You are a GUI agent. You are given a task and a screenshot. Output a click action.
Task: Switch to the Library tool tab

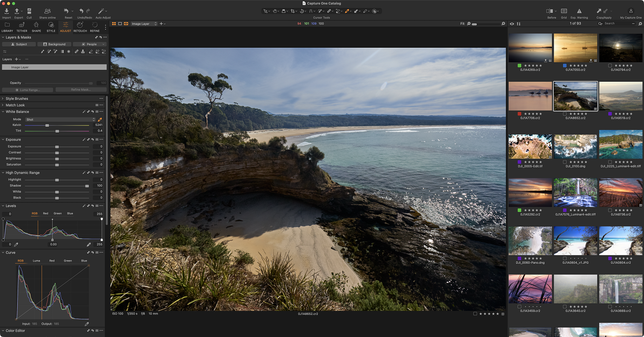coord(7,27)
